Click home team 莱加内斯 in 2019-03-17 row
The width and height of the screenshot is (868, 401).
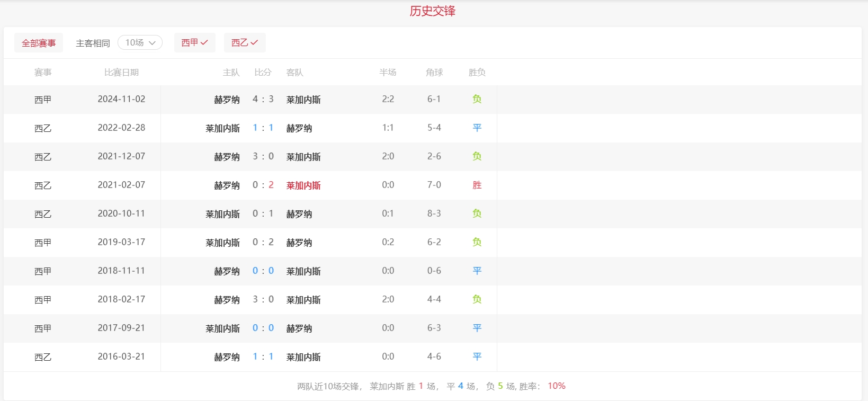pyautogui.click(x=222, y=243)
